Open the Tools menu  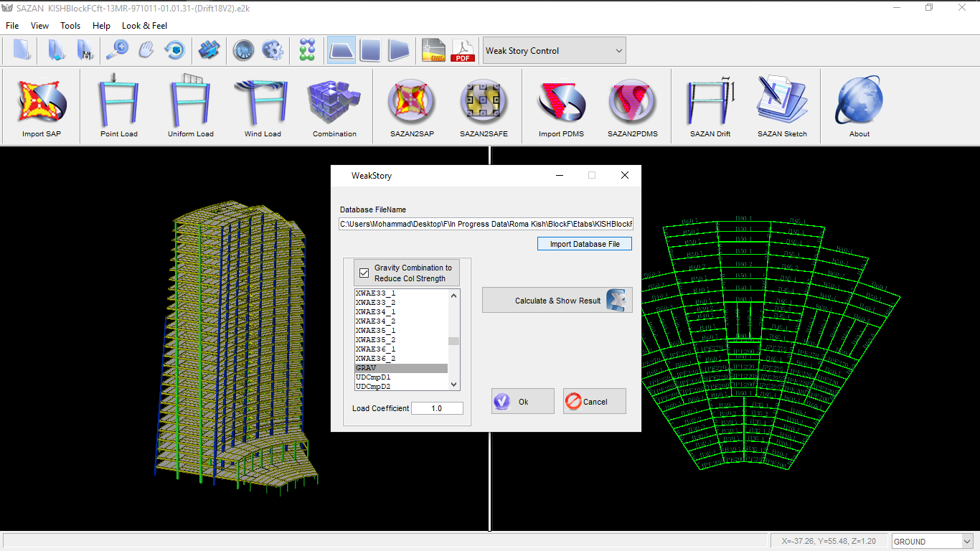[x=70, y=26]
